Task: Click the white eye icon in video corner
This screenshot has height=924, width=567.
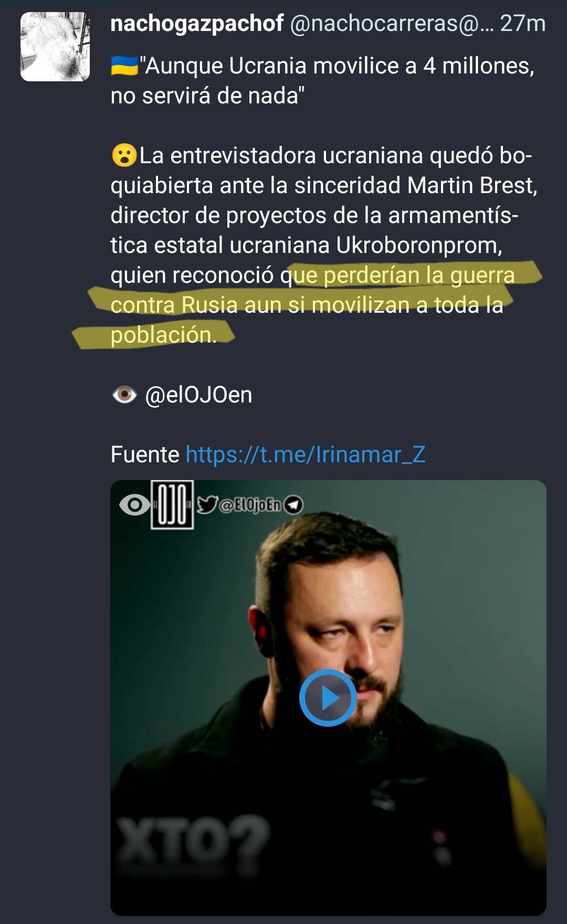Action: 134,505
